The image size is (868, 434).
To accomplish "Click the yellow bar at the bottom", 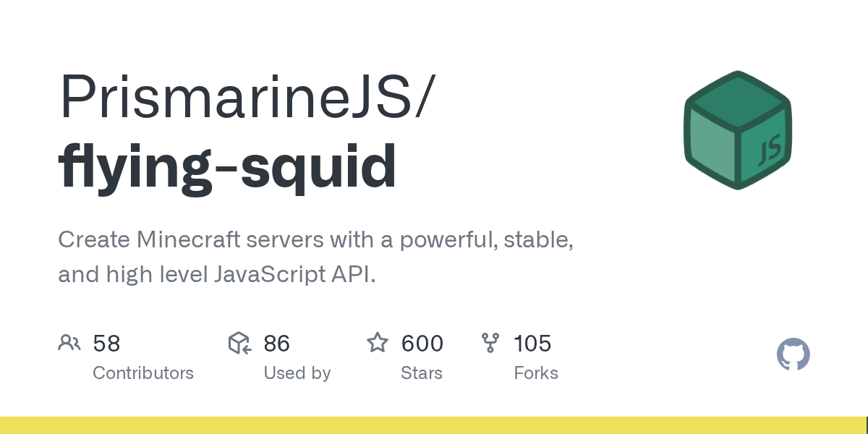I will (x=434, y=425).
